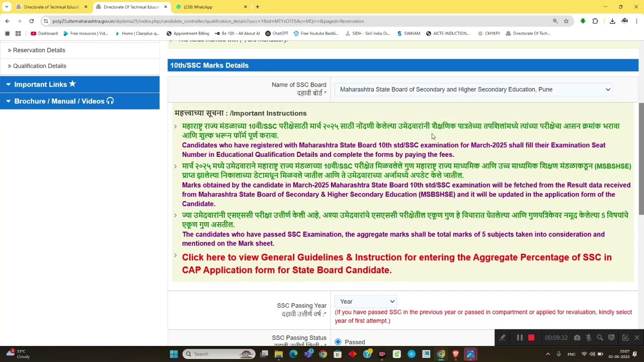Open the browser extensions puzzle icon
The image size is (644, 362).
point(595,21)
